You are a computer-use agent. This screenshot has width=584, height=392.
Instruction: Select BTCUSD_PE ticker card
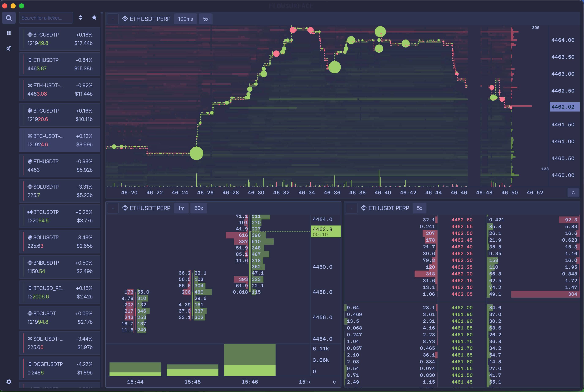(60, 292)
